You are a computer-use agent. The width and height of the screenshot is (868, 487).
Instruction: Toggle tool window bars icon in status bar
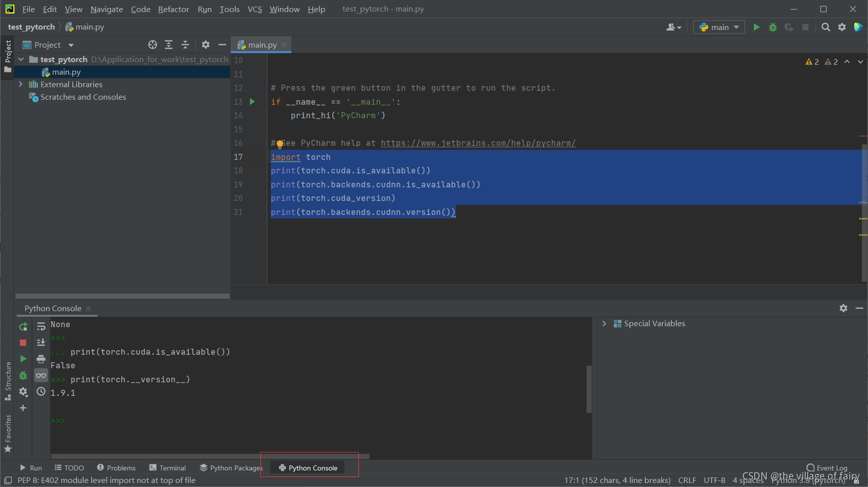point(8,480)
